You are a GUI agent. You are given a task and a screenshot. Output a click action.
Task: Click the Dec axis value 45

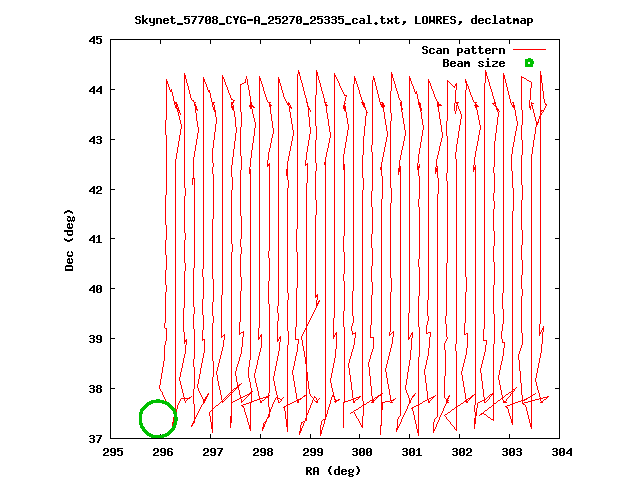point(96,40)
